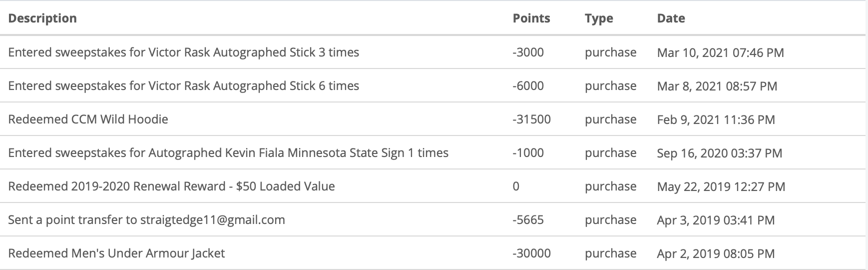Screen dimensions: 868x270
Task: Click the Points column header
Action: click(531, 18)
